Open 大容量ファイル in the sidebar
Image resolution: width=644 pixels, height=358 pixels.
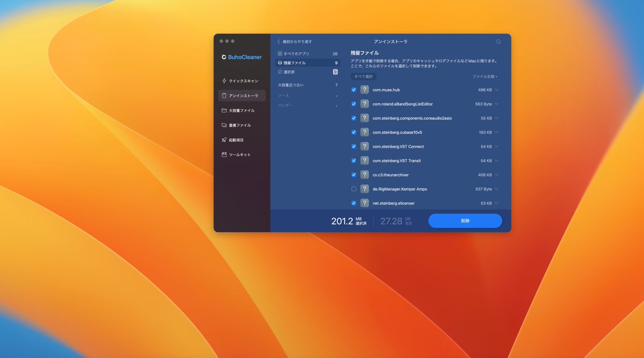241,111
